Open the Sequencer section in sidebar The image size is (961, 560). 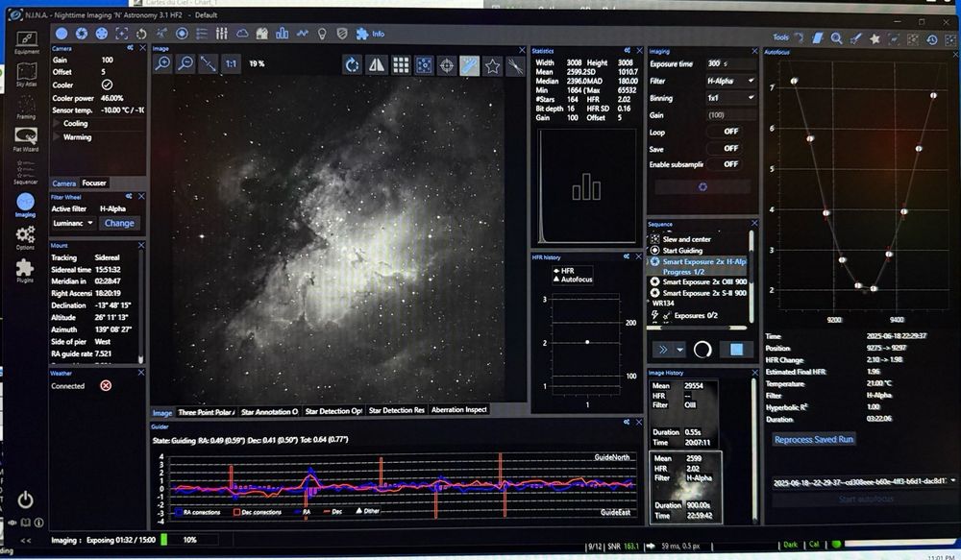coord(26,172)
